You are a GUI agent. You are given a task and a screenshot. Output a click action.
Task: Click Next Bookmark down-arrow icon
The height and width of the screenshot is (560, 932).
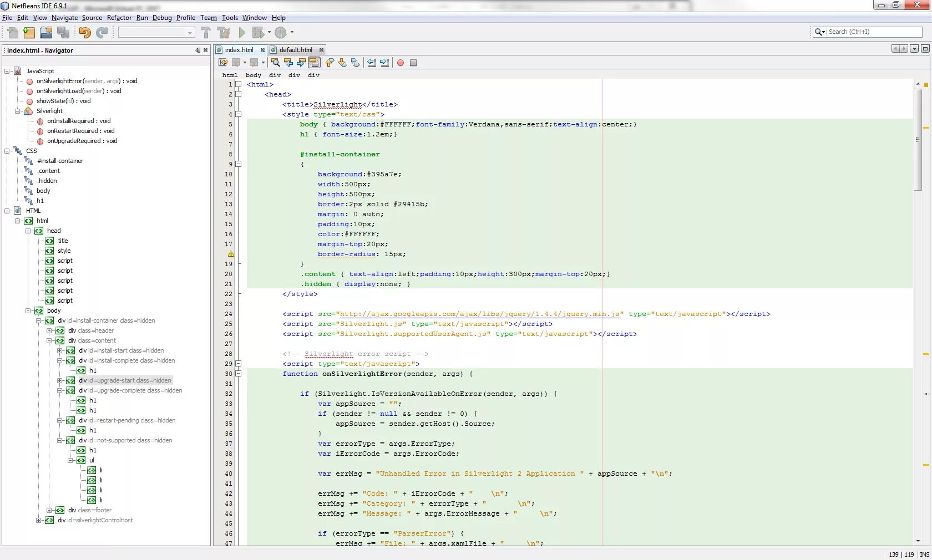tap(342, 63)
